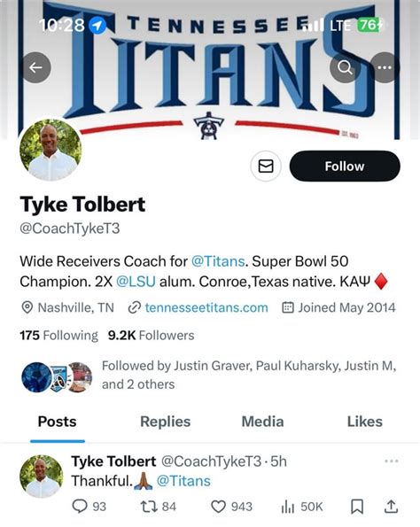View the 9.2K Followers list
This screenshot has height=527, width=420.
151,336
